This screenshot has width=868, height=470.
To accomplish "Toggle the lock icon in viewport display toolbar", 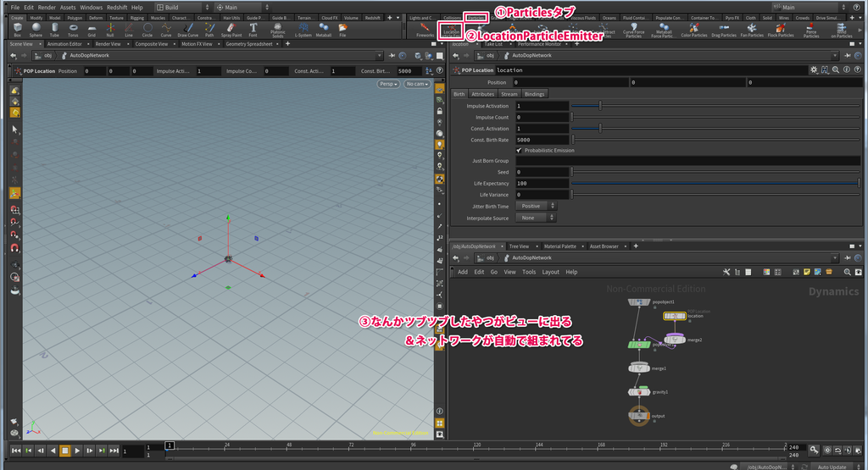I will tap(440, 111).
